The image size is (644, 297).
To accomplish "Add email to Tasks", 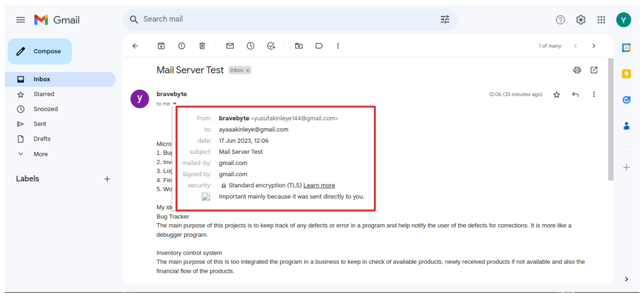I will click(x=271, y=46).
